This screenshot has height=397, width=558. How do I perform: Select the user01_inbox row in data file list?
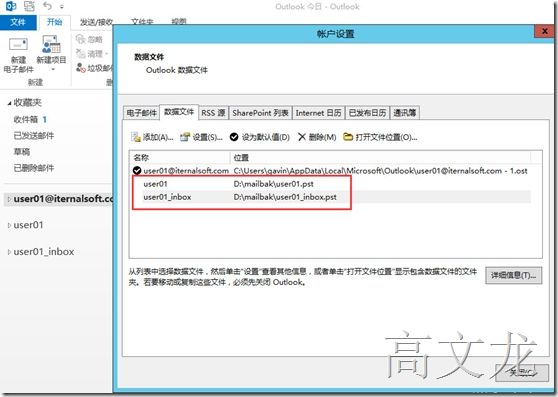coord(331,197)
